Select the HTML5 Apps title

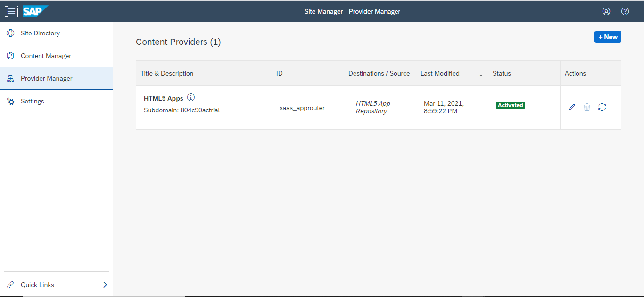coord(164,98)
